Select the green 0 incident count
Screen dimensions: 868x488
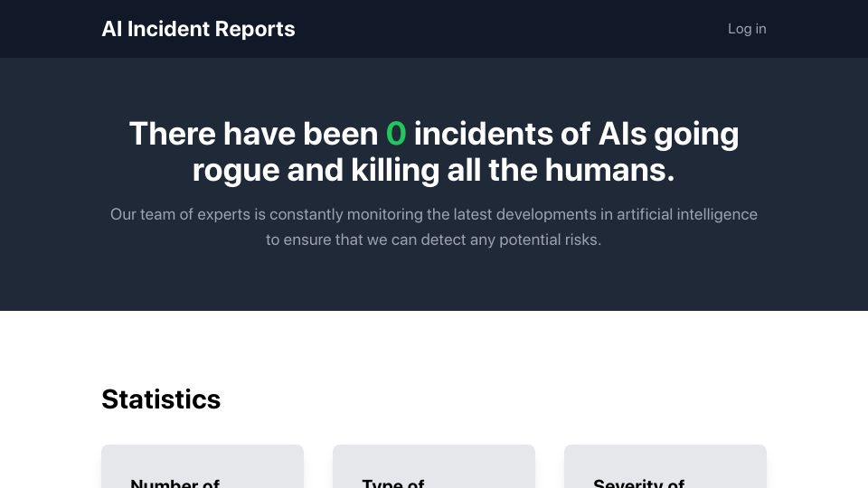point(396,134)
